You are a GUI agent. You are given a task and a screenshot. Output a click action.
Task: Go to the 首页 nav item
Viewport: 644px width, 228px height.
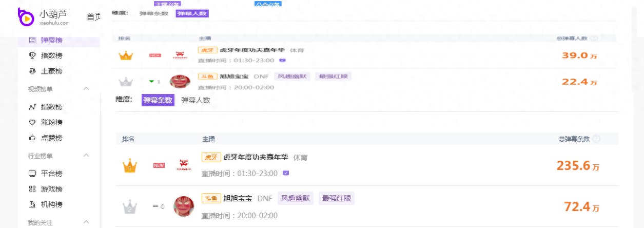[x=93, y=17]
